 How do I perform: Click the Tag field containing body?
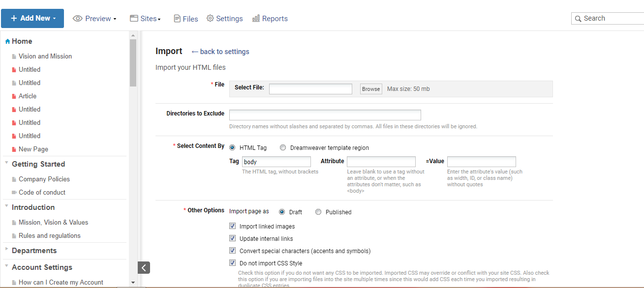click(x=276, y=162)
